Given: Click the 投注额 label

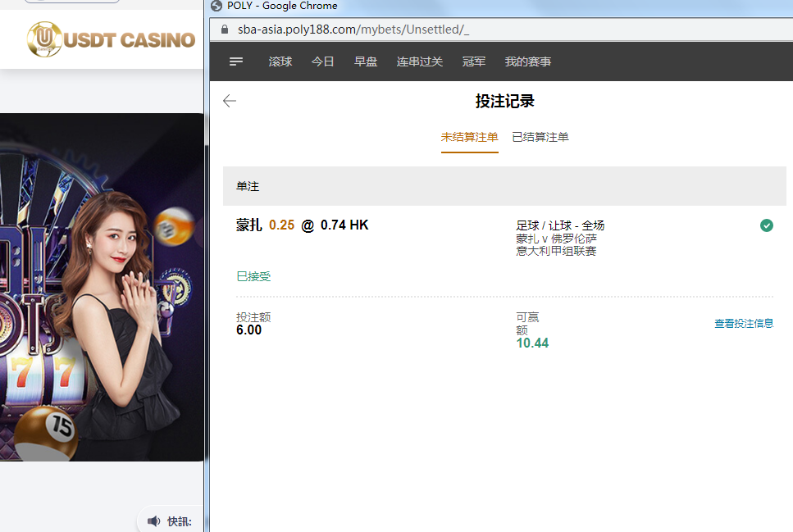Looking at the screenshot, I should point(253,317).
